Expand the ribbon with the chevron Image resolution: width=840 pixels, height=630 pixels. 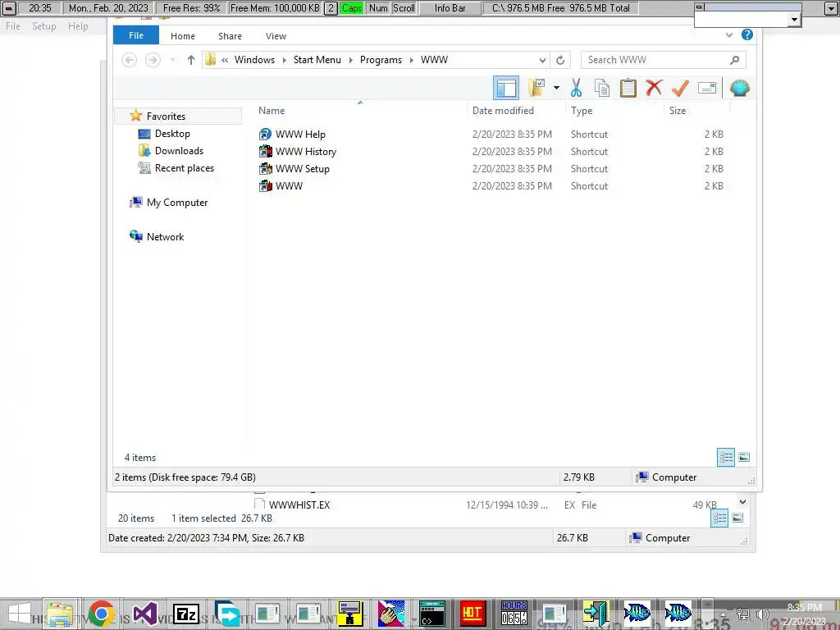[x=729, y=34]
